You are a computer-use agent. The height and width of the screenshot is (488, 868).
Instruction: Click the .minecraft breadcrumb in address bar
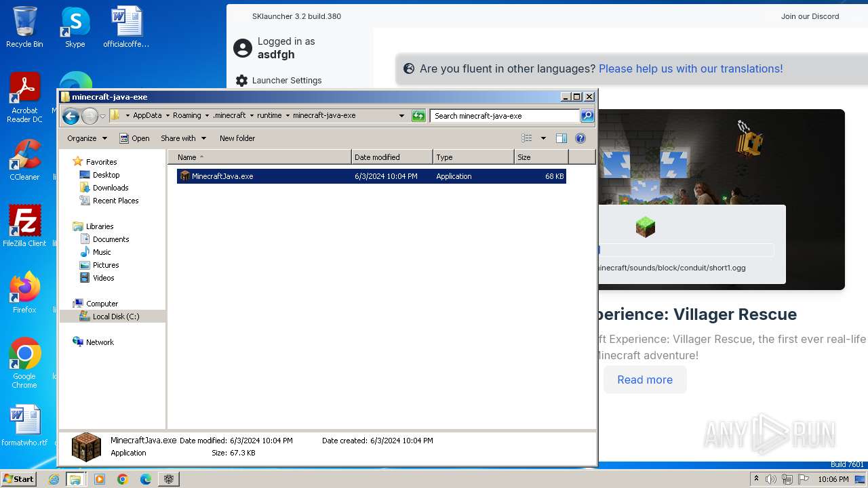(x=229, y=116)
